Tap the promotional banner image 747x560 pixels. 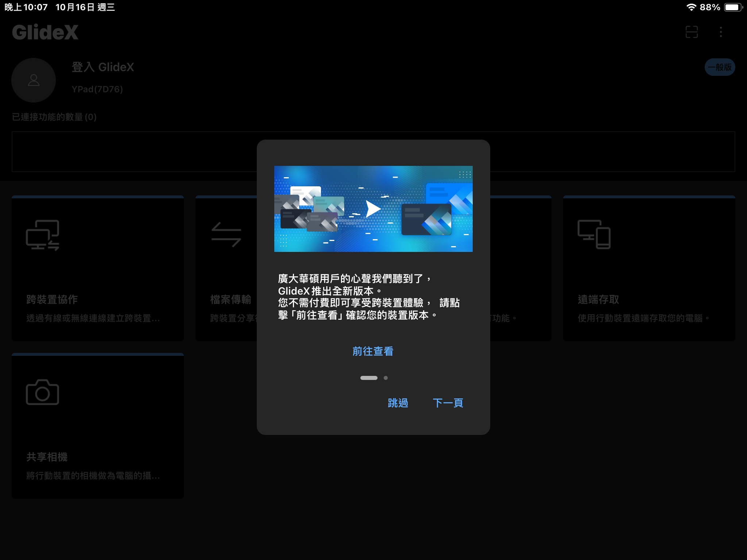[x=373, y=209]
